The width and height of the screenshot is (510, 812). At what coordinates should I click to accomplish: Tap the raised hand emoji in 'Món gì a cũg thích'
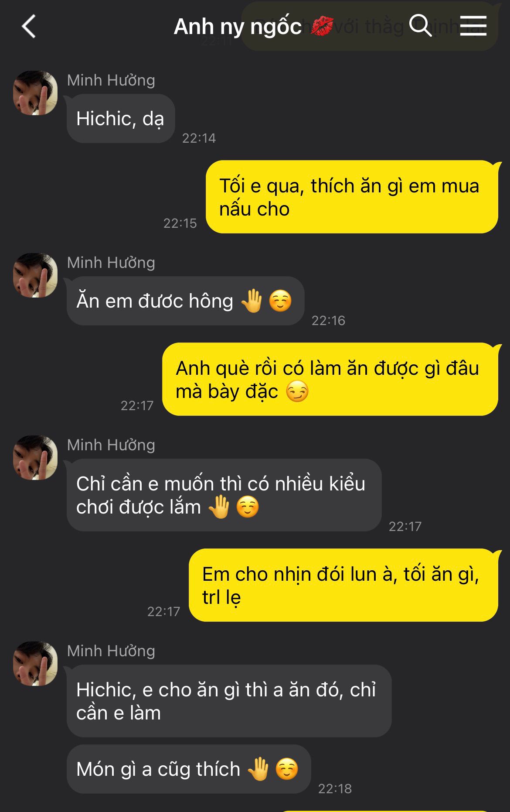pyautogui.click(x=258, y=769)
